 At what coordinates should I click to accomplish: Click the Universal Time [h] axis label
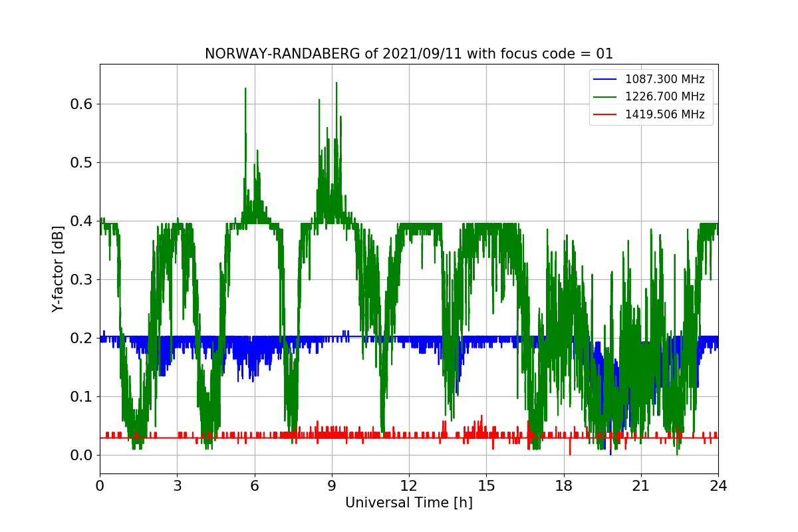click(x=409, y=503)
